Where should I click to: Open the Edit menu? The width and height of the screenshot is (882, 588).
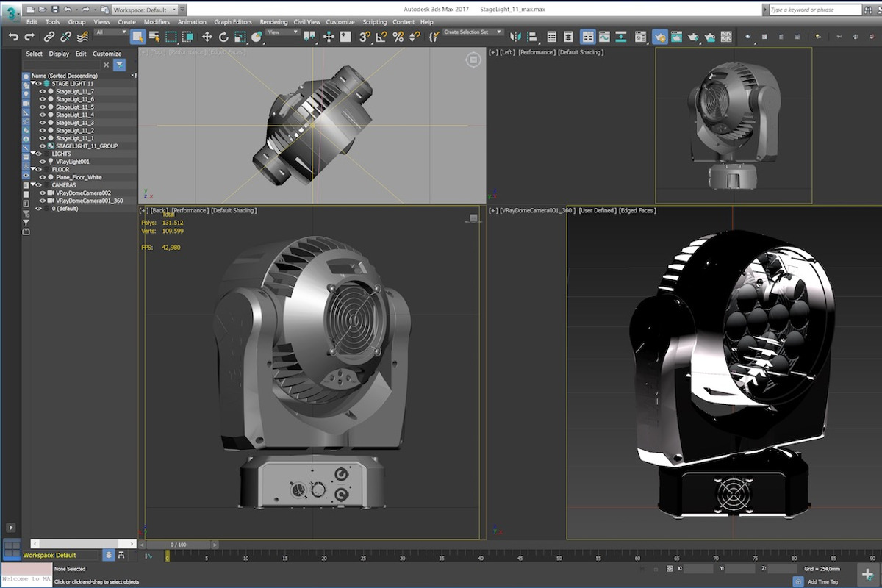32,22
